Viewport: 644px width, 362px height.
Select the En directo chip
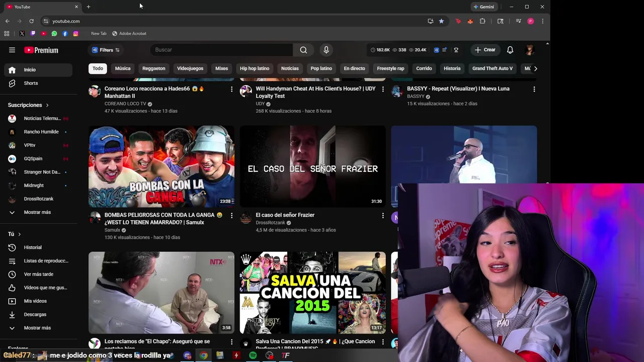pos(354,68)
